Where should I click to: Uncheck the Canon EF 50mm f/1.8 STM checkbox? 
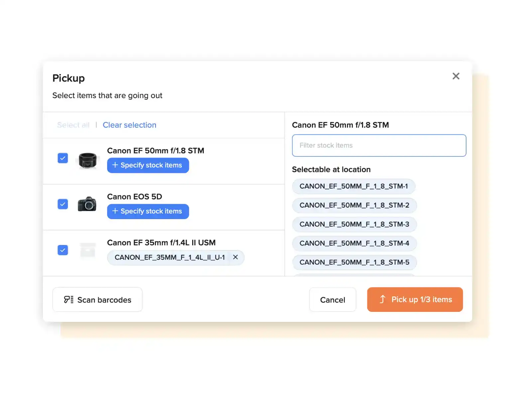[x=63, y=158]
